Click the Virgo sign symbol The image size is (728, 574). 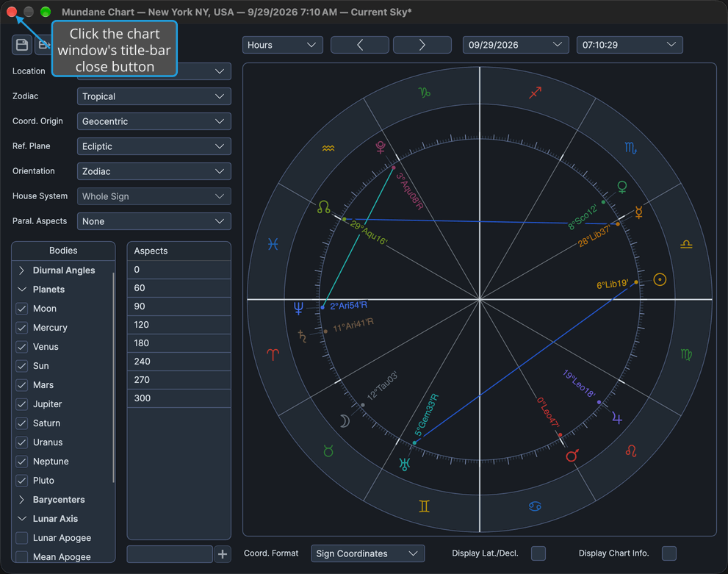pos(686,355)
